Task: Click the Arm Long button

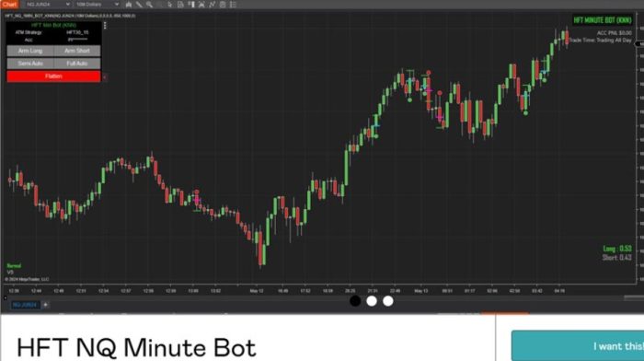Action: click(30, 51)
